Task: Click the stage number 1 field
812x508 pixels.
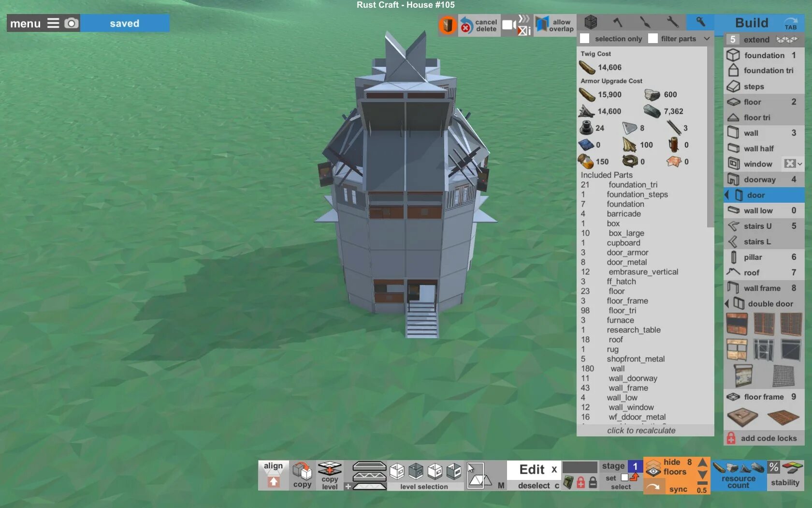Action: pyautogui.click(x=635, y=466)
